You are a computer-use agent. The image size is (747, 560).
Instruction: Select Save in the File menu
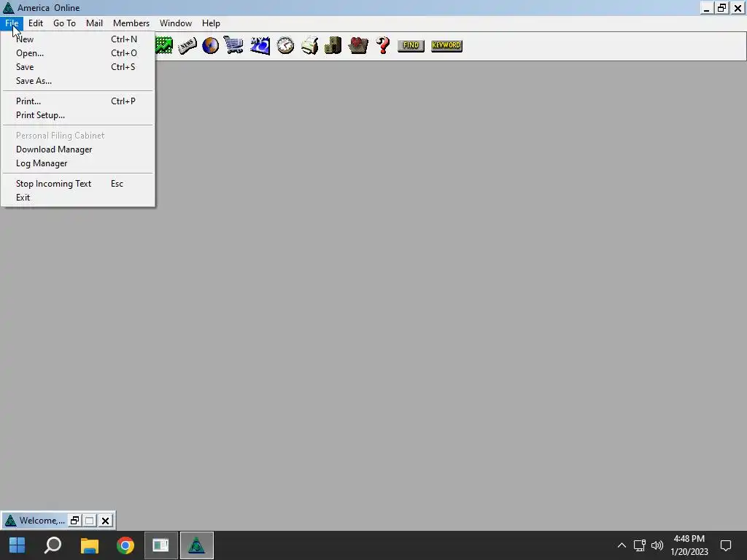tap(77, 66)
